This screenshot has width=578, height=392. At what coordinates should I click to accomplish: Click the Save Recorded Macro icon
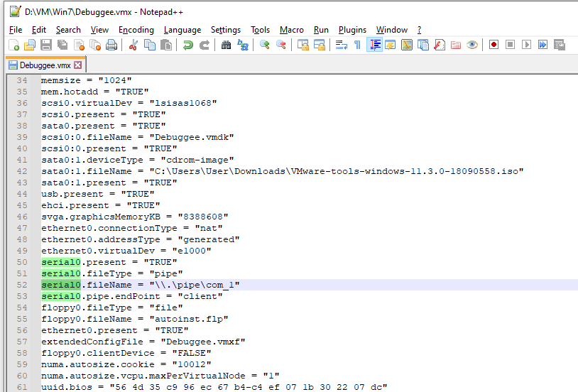(560, 45)
